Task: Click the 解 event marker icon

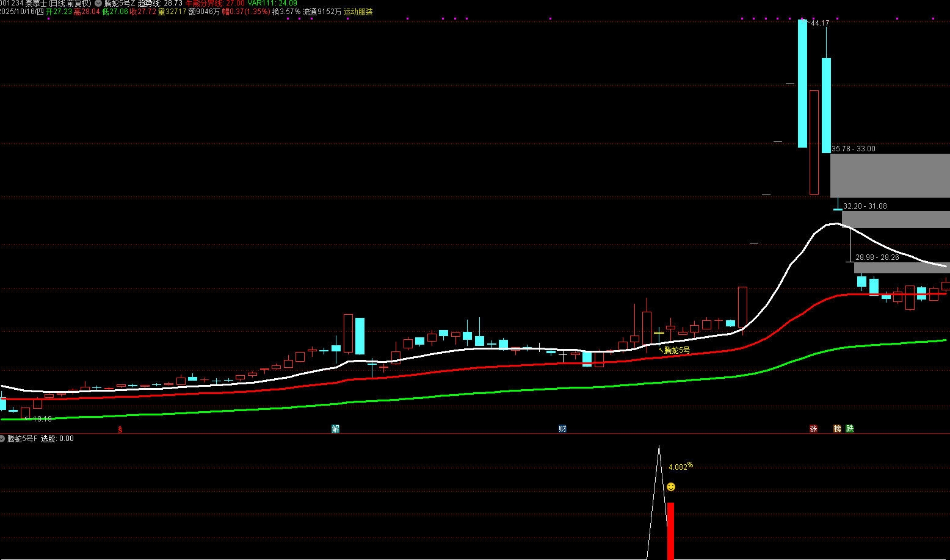Action: (x=335, y=429)
